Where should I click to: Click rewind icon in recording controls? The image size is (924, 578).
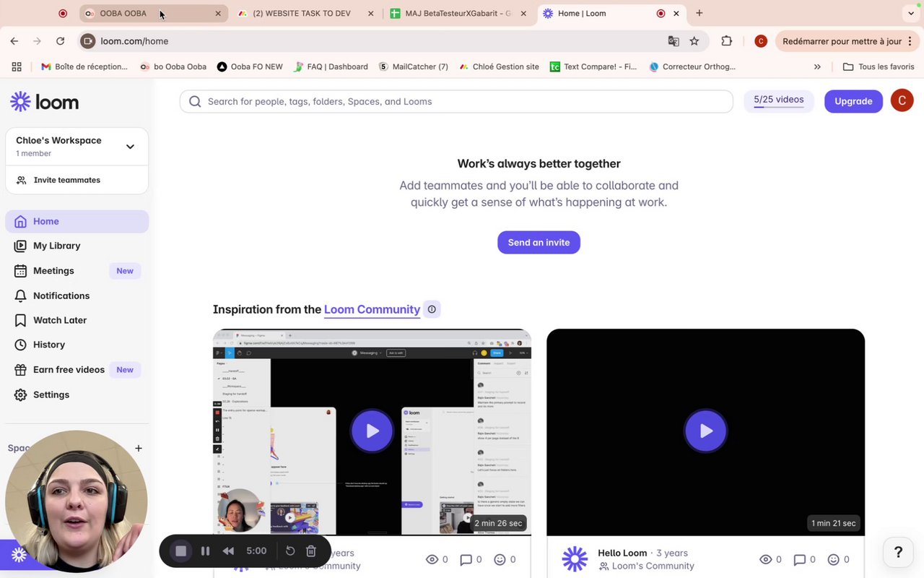click(228, 551)
